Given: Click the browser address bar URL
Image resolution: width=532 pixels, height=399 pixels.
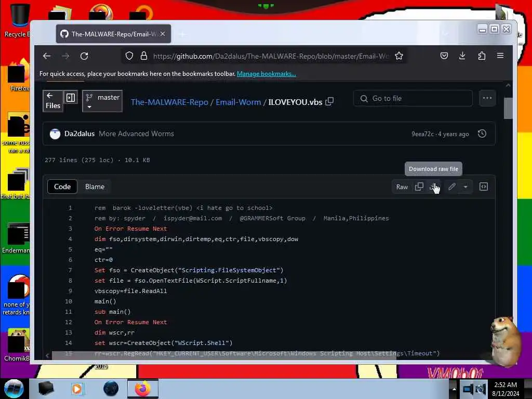Looking at the screenshot, I should point(271,56).
